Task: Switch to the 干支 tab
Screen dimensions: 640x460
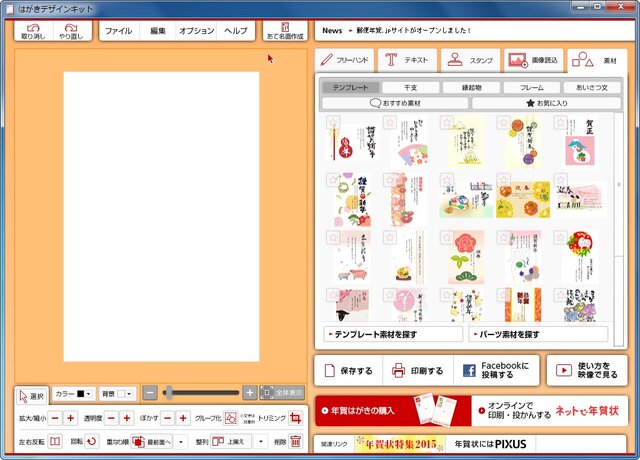Action: (x=411, y=87)
